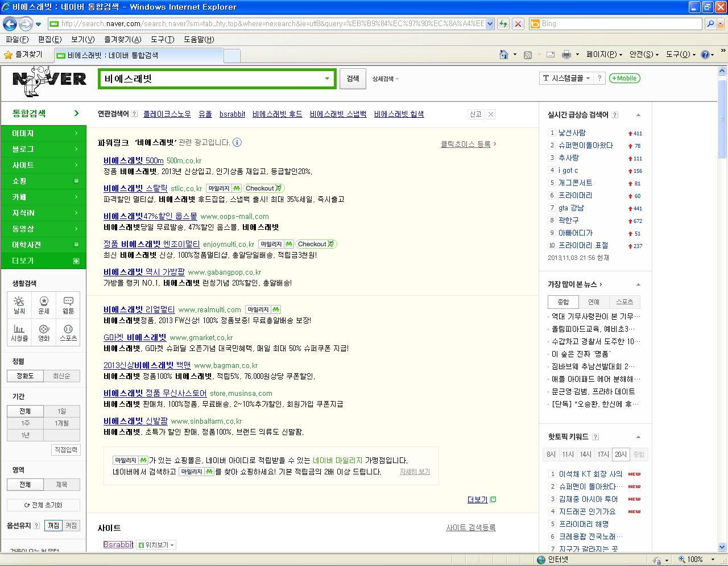
Task: Open the 운세 fortune shortcut
Action: [44, 305]
